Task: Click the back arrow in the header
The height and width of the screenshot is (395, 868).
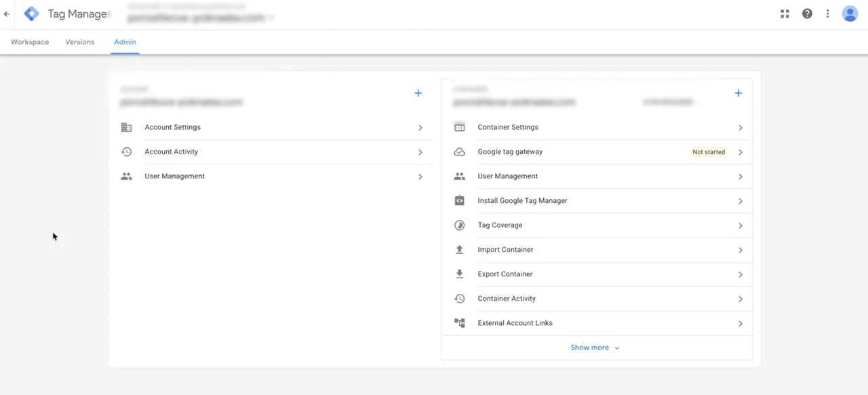Action: (x=7, y=14)
